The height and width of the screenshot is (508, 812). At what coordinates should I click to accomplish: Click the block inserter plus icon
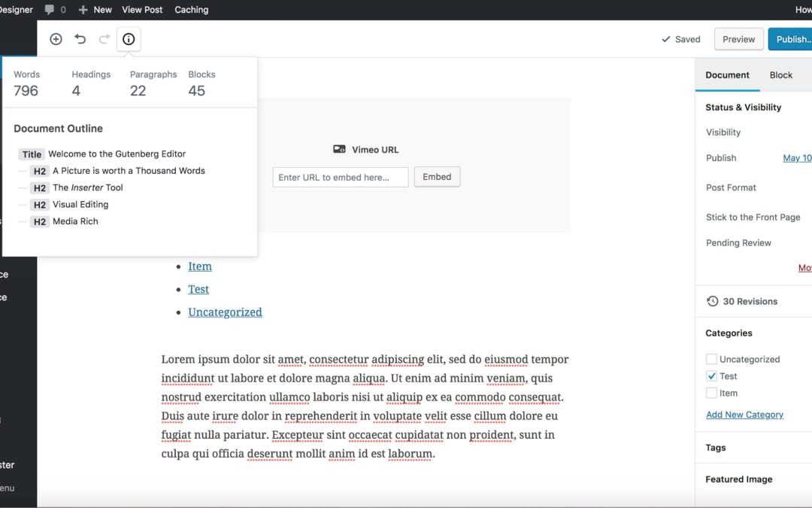[55, 38]
